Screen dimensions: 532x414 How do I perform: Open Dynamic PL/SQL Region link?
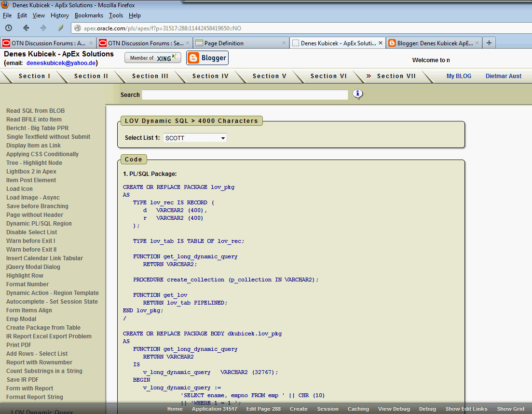click(39, 224)
